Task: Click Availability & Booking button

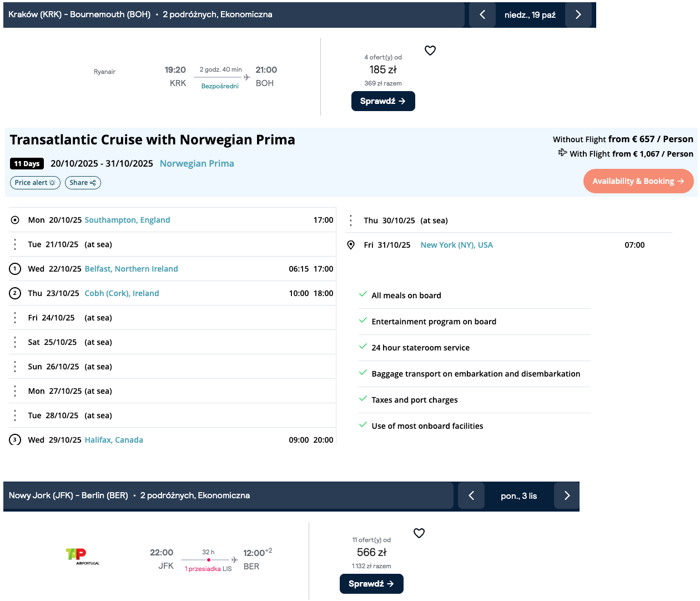Action: 638,181
